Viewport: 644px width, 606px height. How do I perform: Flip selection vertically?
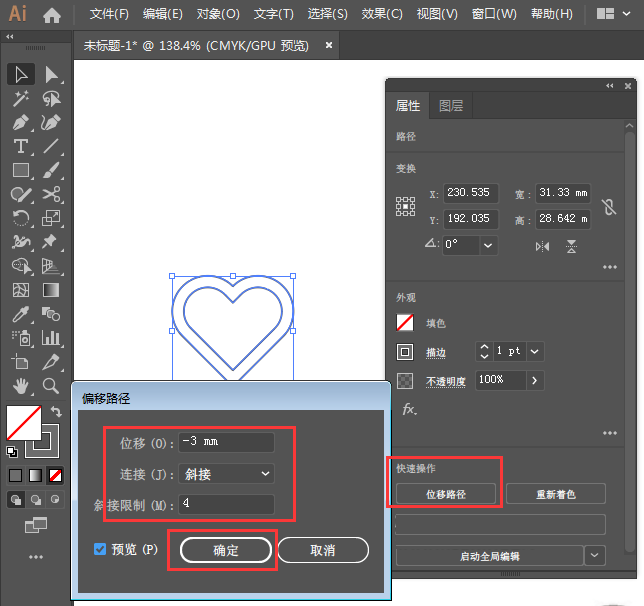[571, 247]
